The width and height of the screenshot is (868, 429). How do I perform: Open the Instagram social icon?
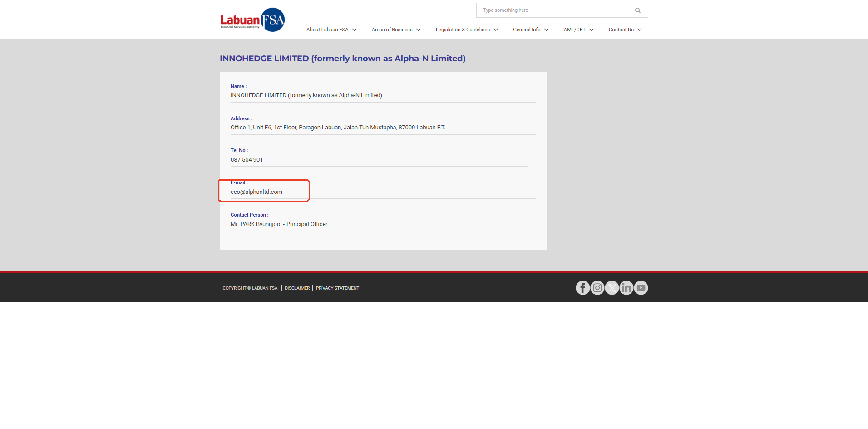tap(597, 288)
